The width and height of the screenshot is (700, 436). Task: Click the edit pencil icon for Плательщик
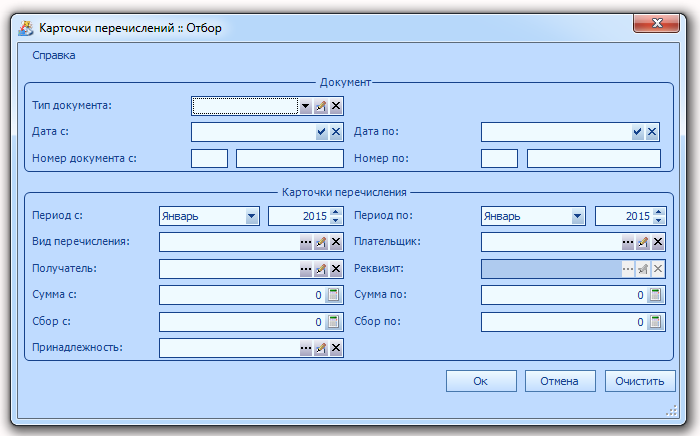click(643, 242)
